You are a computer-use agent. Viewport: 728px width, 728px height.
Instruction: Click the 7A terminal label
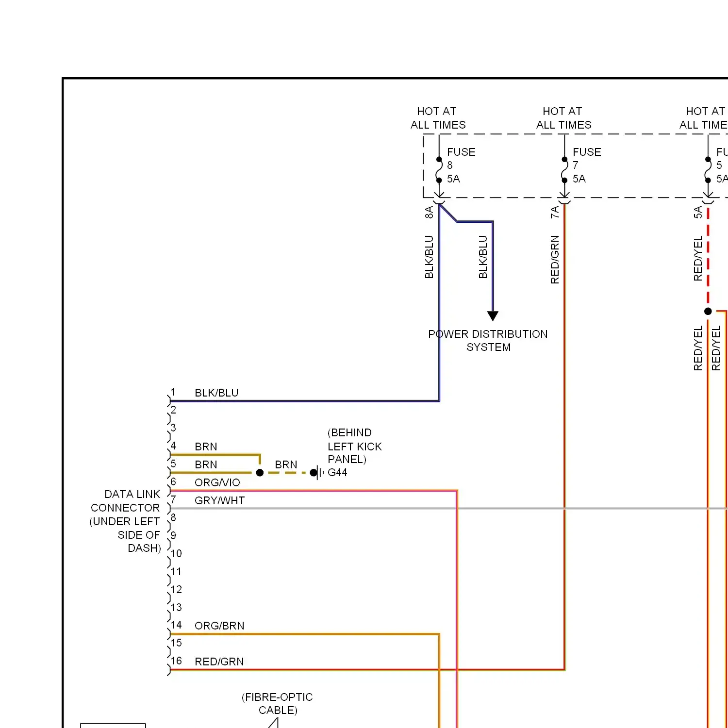(555, 212)
